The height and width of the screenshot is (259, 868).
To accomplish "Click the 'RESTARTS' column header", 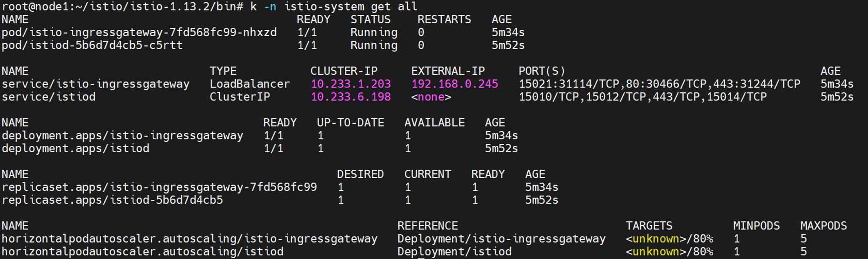I will tap(445, 20).
